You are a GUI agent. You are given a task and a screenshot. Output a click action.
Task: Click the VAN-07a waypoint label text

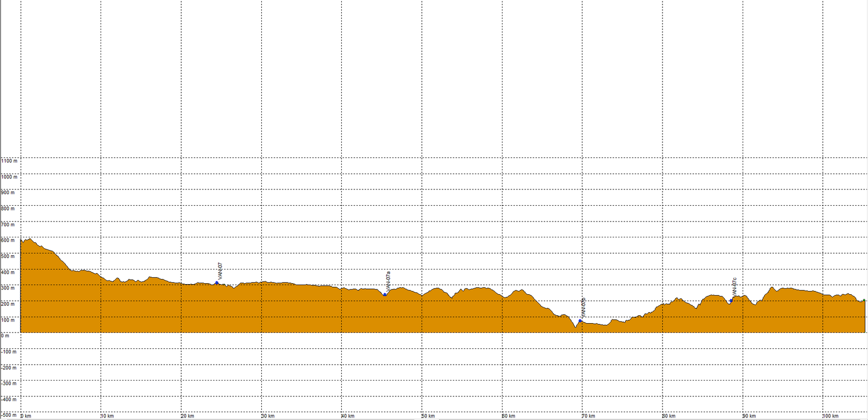click(x=388, y=281)
